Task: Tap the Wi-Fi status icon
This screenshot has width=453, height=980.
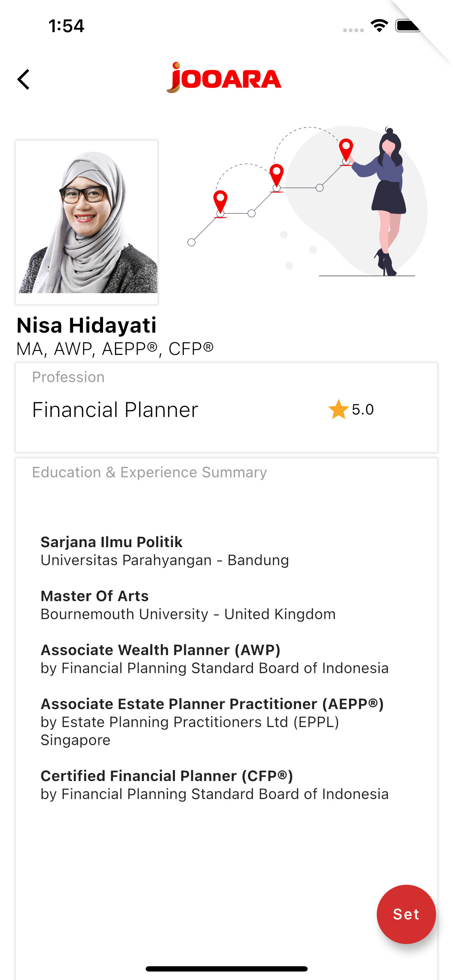Action: [x=379, y=26]
